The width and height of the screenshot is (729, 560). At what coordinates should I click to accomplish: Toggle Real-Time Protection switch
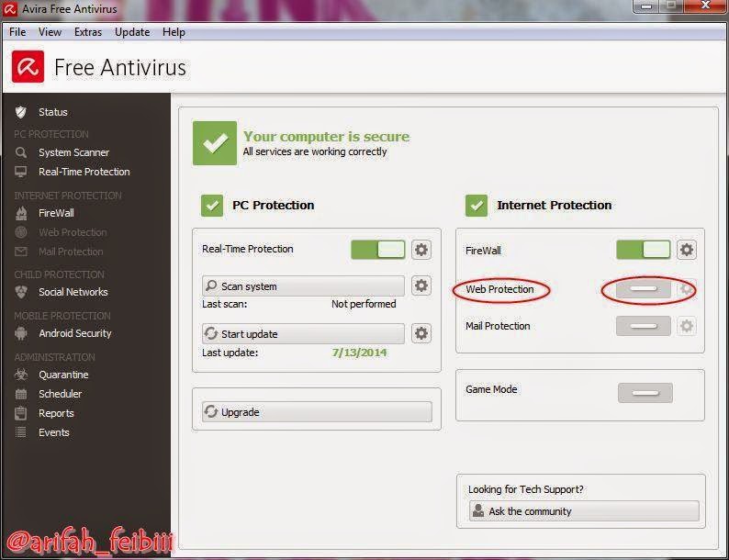coord(378,250)
